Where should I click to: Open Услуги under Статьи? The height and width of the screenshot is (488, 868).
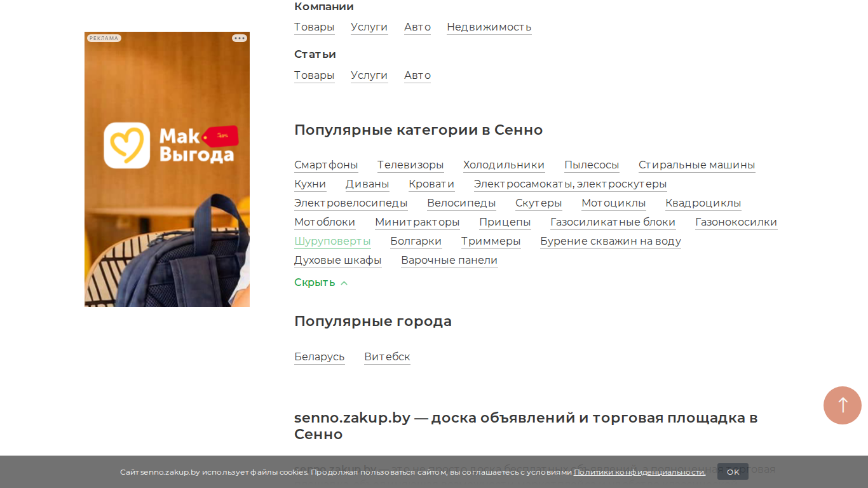369,76
